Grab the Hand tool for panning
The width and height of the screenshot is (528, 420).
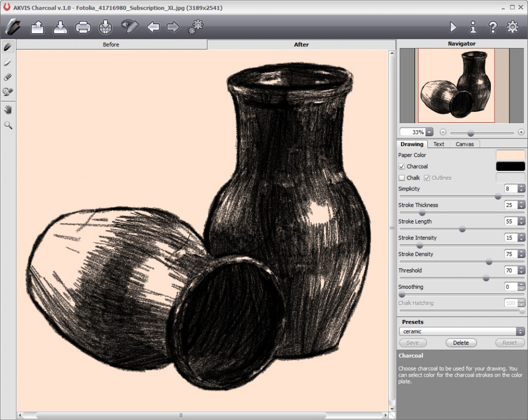click(x=7, y=109)
